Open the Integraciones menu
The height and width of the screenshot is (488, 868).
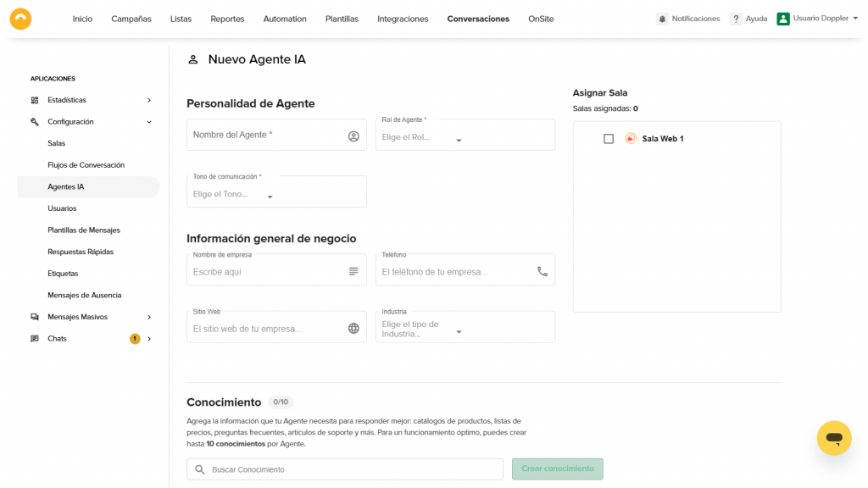pyautogui.click(x=403, y=19)
